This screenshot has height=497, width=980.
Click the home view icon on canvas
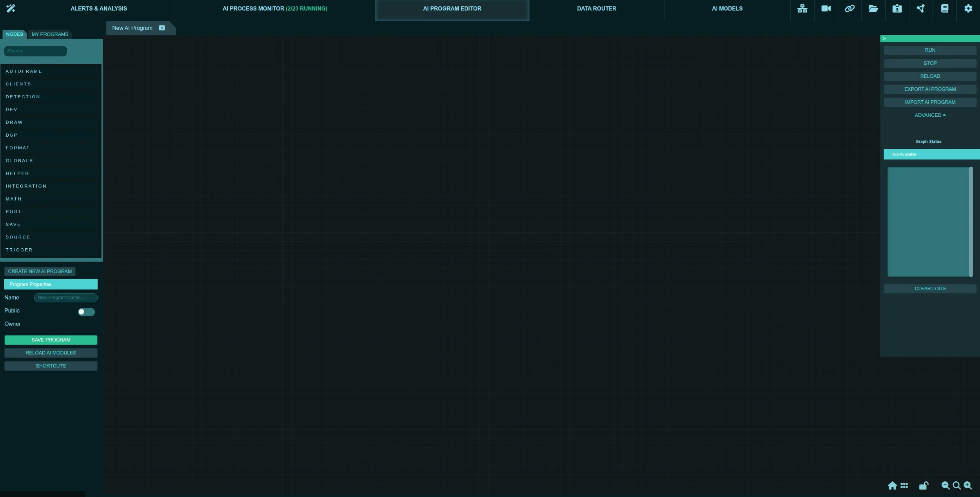point(892,486)
